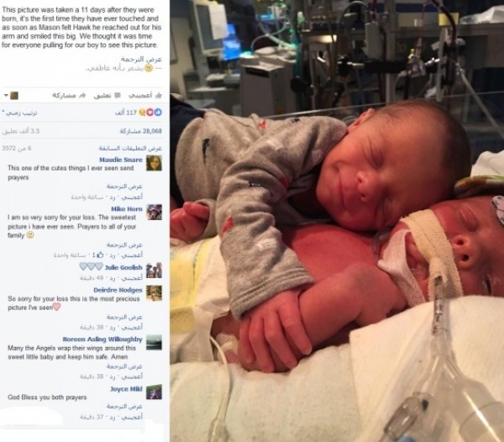504x442 pixels.
Task: Open the 28,068 shares list
Action: [x=141, y=131]
